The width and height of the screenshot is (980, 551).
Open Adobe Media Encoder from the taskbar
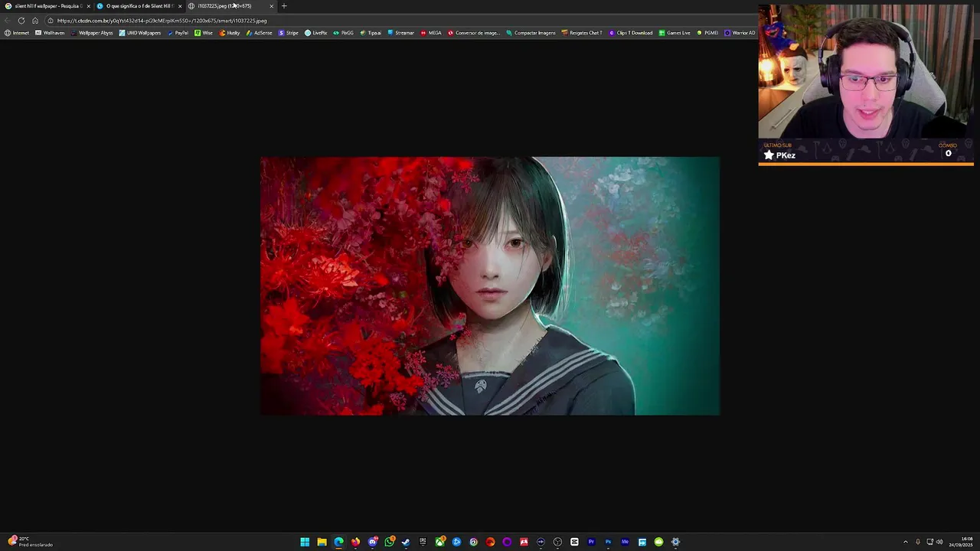click(625, 542)
